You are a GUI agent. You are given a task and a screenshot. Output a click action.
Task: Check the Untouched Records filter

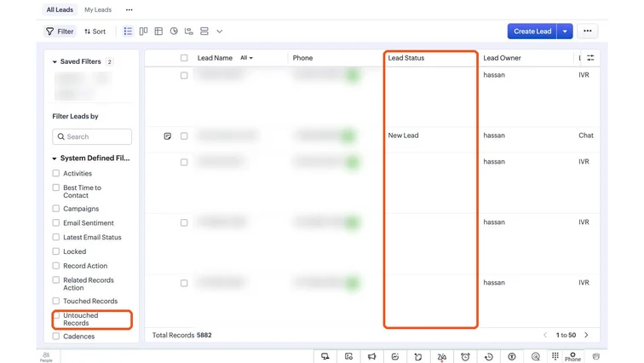(57, 315)
